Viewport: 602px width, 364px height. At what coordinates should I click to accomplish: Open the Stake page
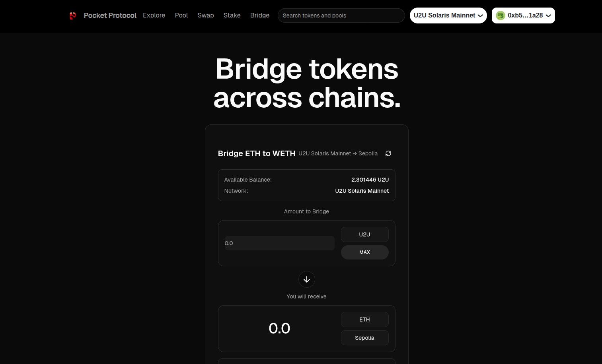pyautogui.click(x=232, y=15)
